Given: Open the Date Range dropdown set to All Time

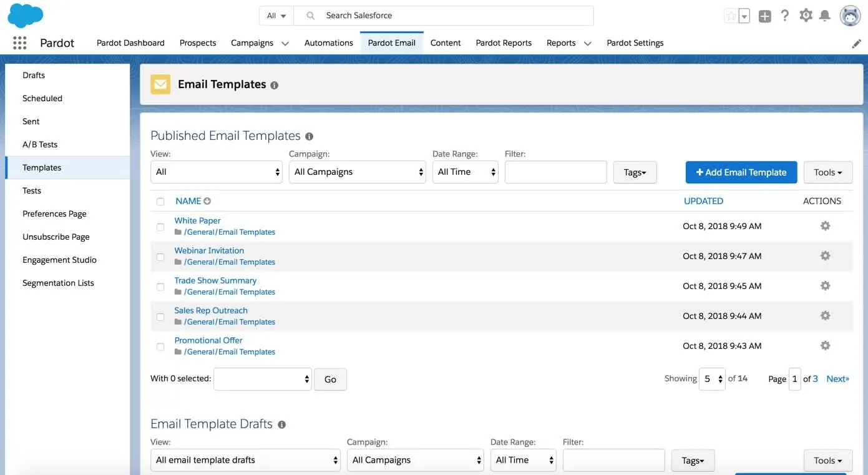Looking at the screenshot, I should pyautogui.click(x=465, y=171).
